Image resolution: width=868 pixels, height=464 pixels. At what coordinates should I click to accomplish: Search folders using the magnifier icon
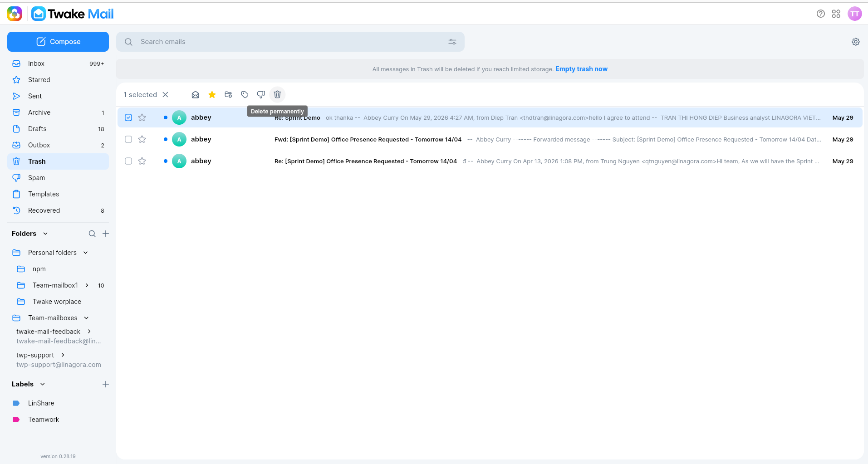point(92,234)
